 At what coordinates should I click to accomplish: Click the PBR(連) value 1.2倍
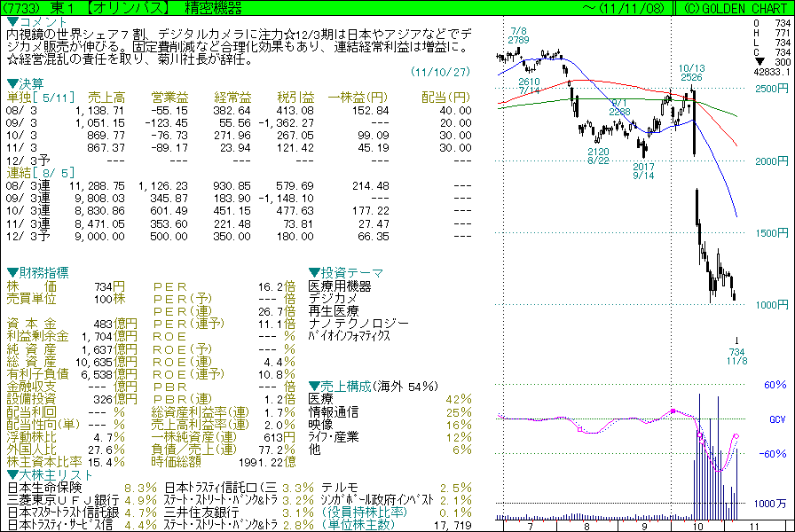click(x=279, y=399)
